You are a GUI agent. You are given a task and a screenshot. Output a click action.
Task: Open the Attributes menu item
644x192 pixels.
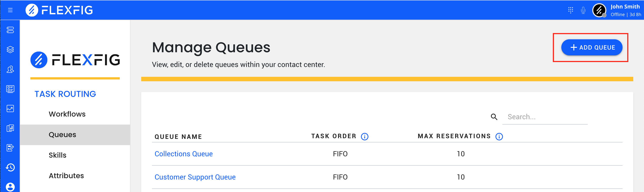coord(66,176)
